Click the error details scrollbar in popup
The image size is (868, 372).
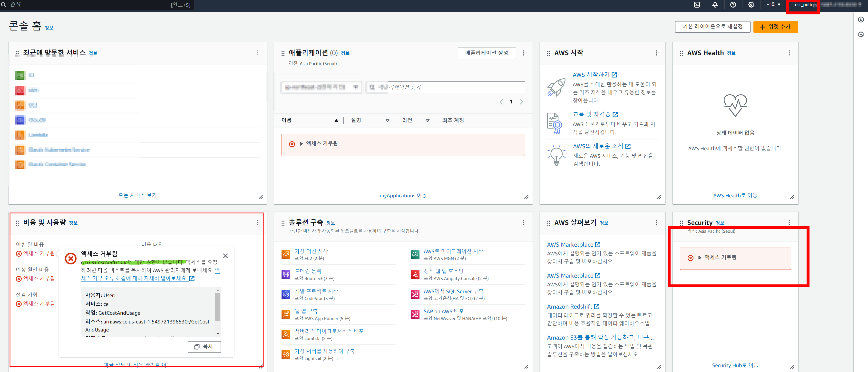[x=218, y=307]
